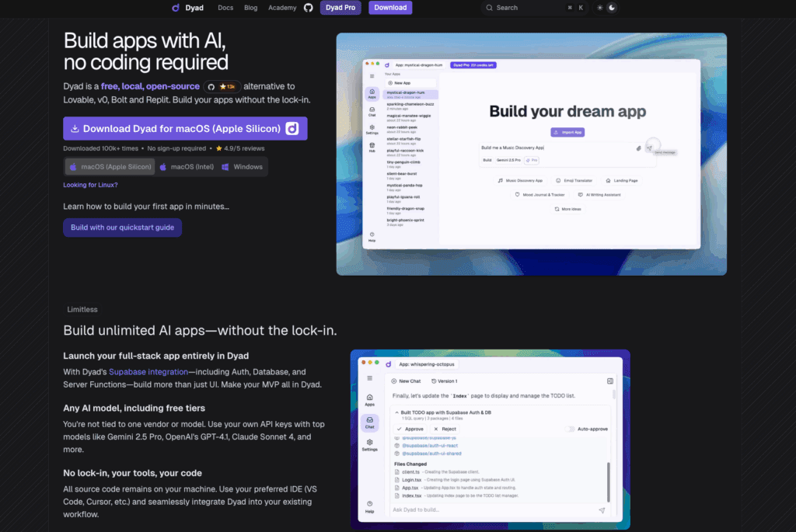The width and height of the screenshot is (796, 532).
Task: Toggle the Auto-approve switch
Action: click(570, 429)
